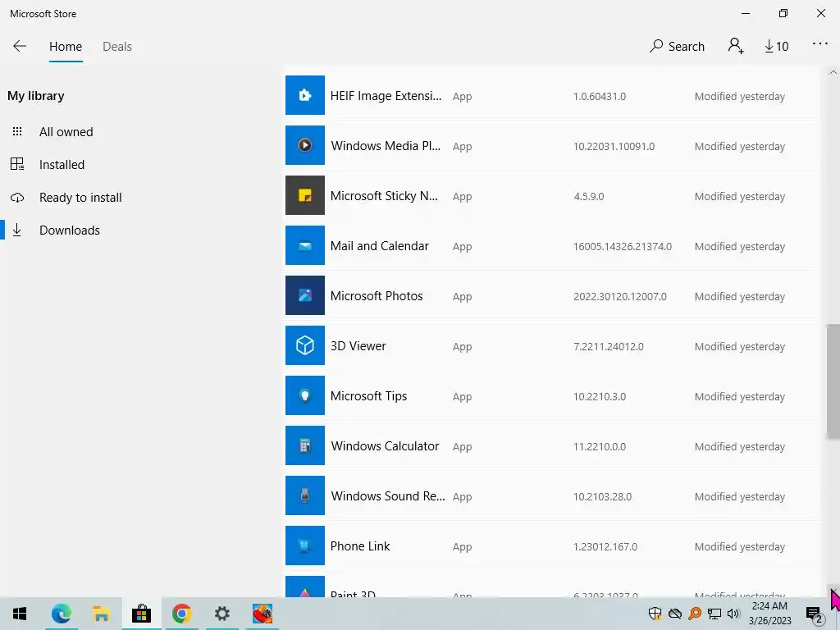Launch Google Chrome from taskbar
The image size is (840, 630).
181,614
